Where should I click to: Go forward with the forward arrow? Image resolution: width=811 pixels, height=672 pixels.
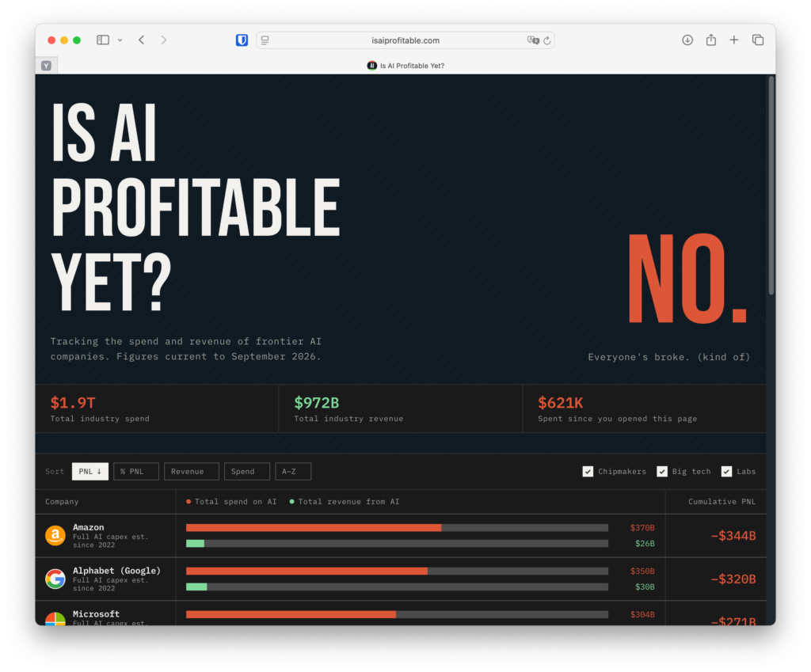[x=163, y=40]
